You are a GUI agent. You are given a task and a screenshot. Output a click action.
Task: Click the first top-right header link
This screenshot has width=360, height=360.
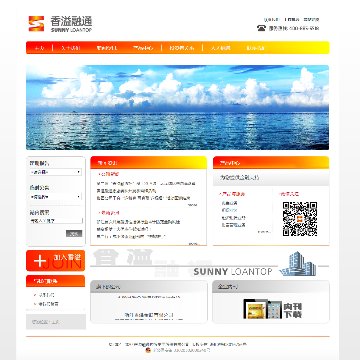pyautogui.click(x=271, y=20)
